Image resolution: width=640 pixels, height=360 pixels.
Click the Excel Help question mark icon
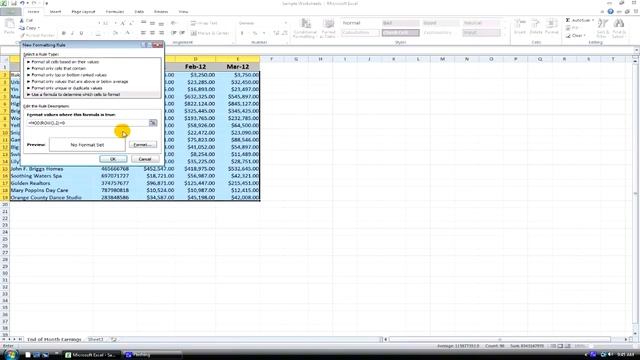[x=611, y=12]
